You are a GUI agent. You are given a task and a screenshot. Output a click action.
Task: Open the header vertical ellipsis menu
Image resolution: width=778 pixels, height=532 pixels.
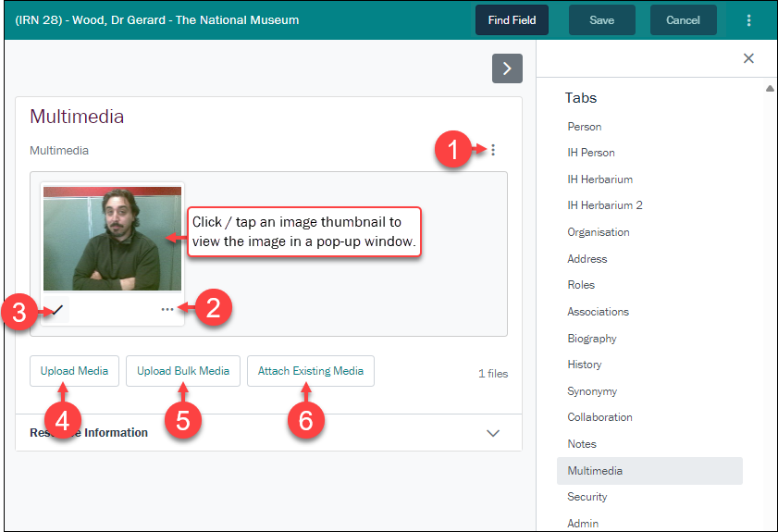click(748, 20)
